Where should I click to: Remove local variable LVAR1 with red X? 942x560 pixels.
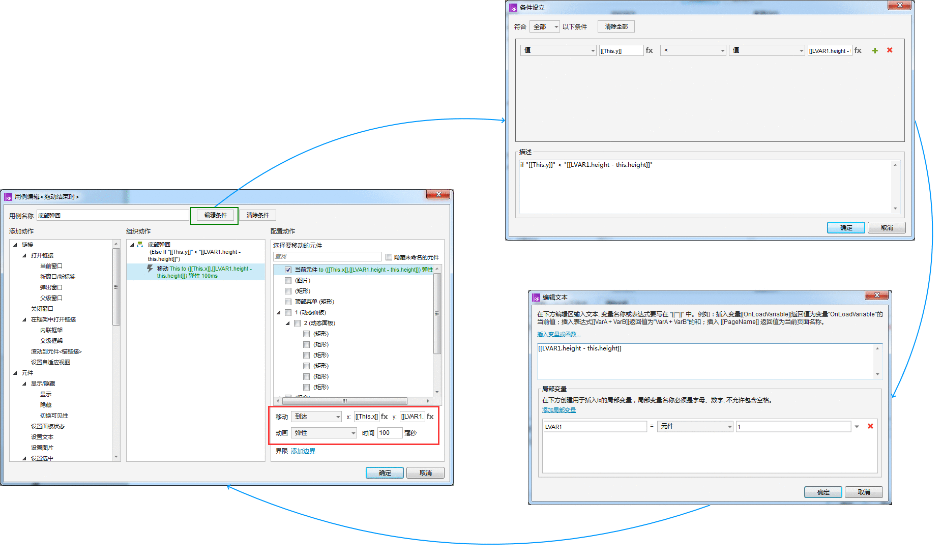(870, 426)
